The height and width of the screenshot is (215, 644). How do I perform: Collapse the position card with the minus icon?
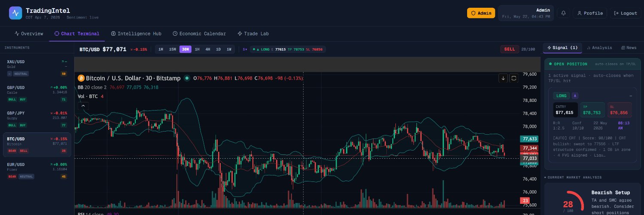pos(631,96)
